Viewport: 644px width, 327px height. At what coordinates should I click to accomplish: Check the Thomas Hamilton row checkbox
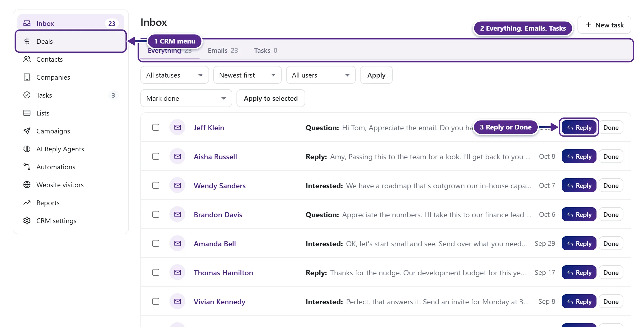click(156, 272)
